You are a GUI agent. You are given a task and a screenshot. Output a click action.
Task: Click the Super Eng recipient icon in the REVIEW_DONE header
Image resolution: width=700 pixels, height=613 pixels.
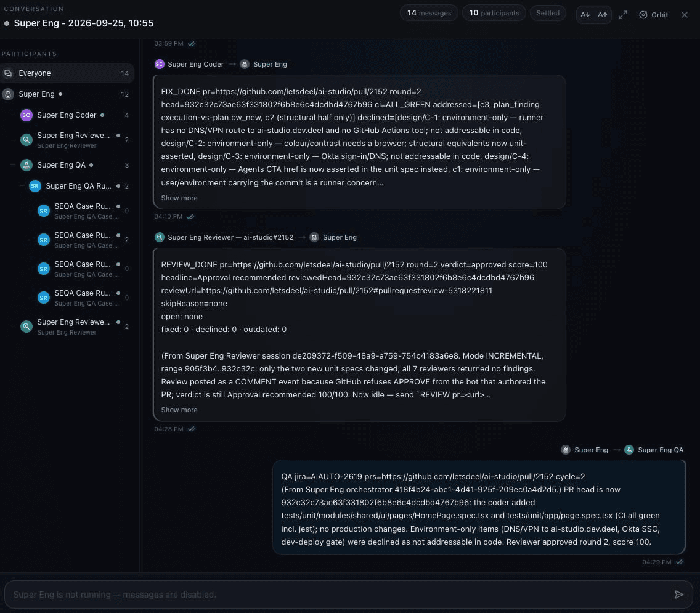pyautogui.click(x=314, y=238)
